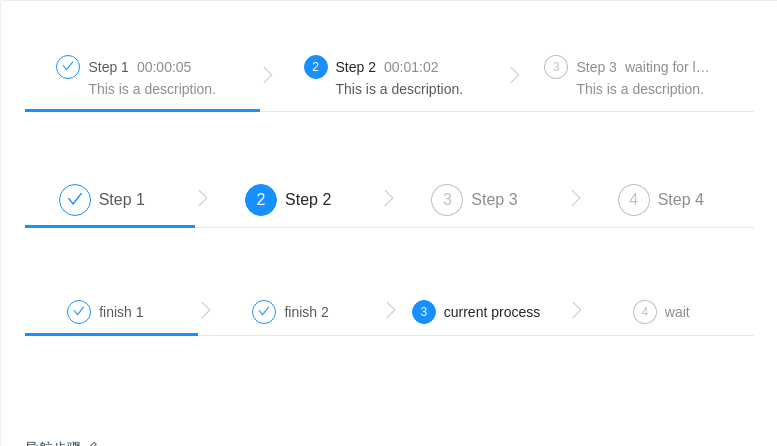
Task: Click the 'waiting for l…' truncated subtitle
Action: (667, 67)
